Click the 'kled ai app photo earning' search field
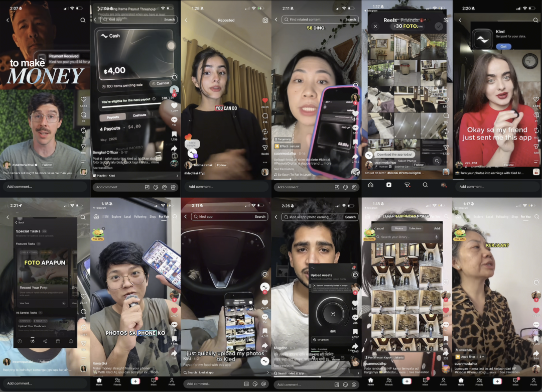The height and width of the screenshot is (392, 542). tap(320, 217)
